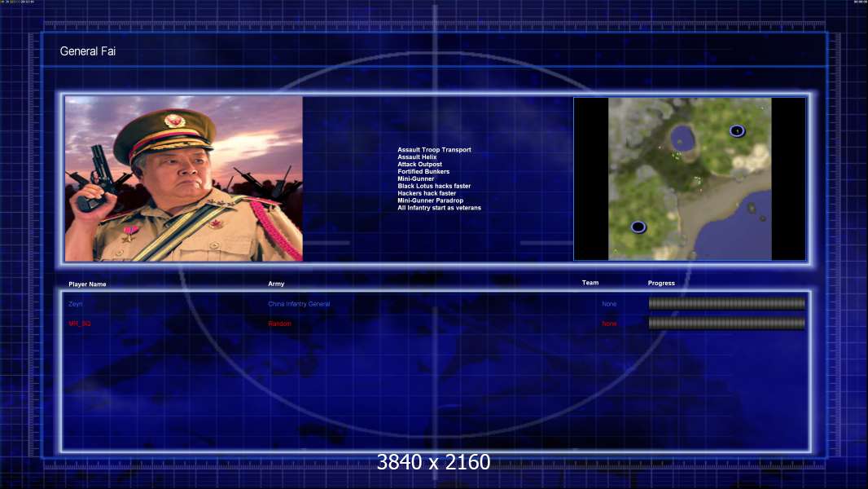Image resolution: width=868 pixels, height=489 pixels.
Task: Click the map preview thumbnail
Action: (690, 178)
